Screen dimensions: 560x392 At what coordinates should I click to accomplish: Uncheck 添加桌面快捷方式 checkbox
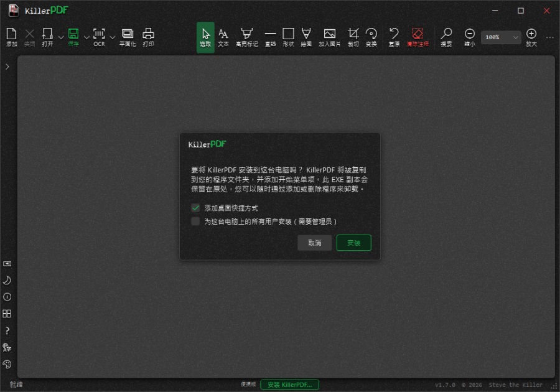[x=195, y=208]
